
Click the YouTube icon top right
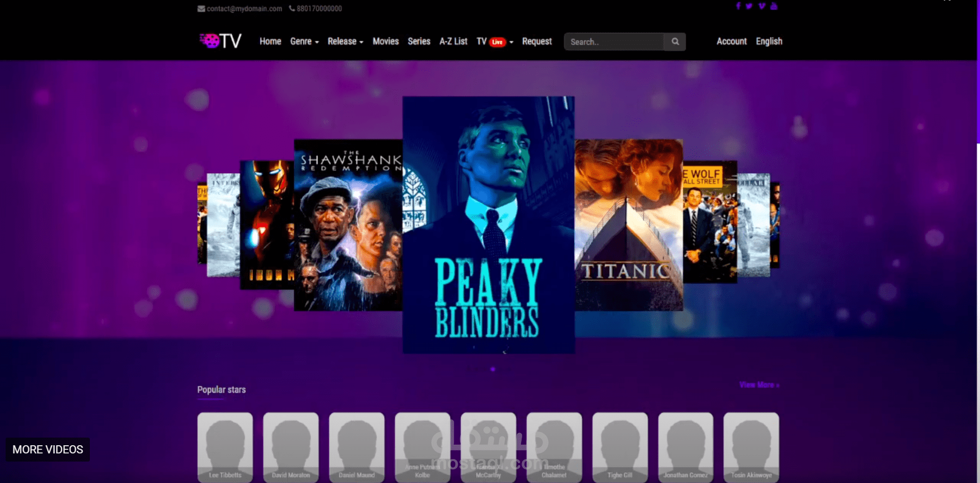pyautogui.click(x=773, y=6)
